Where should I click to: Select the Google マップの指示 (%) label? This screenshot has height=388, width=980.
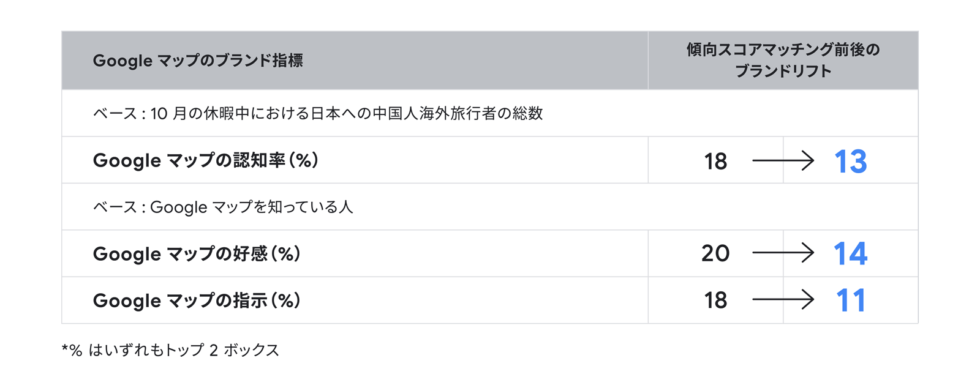[197, 300]
